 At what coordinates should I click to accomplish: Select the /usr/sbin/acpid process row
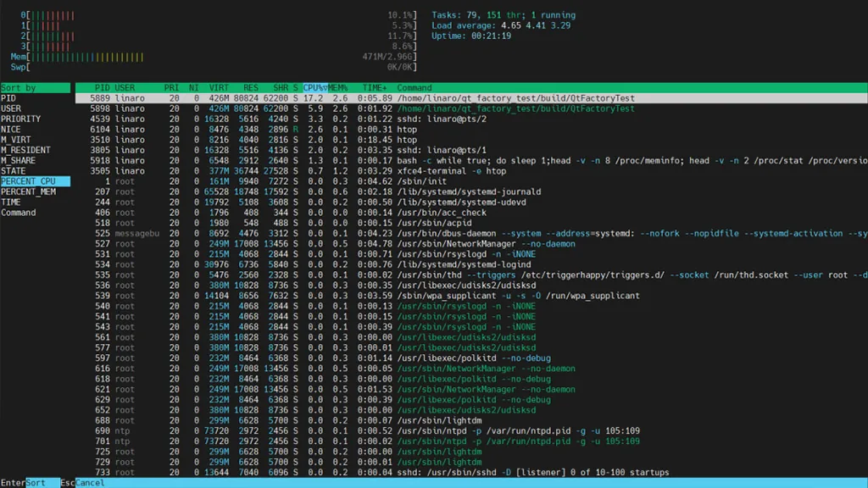pyautogui.click(x=471, y=223)
